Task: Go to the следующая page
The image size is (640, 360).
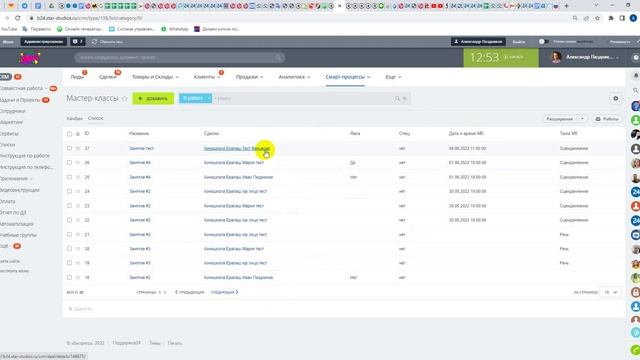Action: [224, 292]
